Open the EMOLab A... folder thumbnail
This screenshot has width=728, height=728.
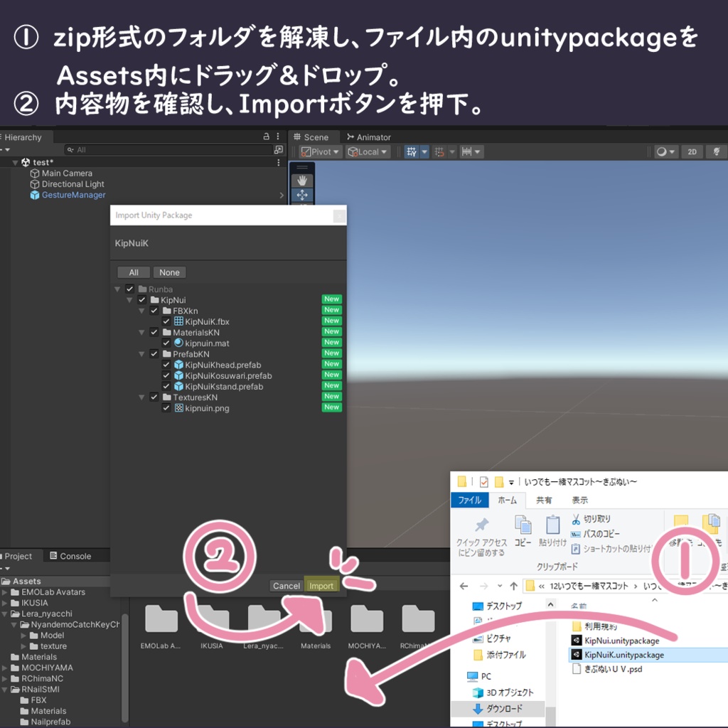[x=161, y=626]
